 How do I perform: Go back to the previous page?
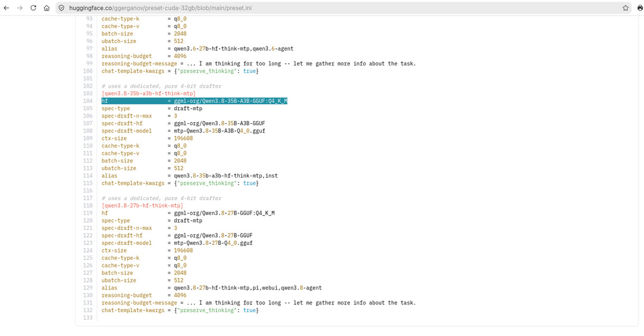click(7, 8)
